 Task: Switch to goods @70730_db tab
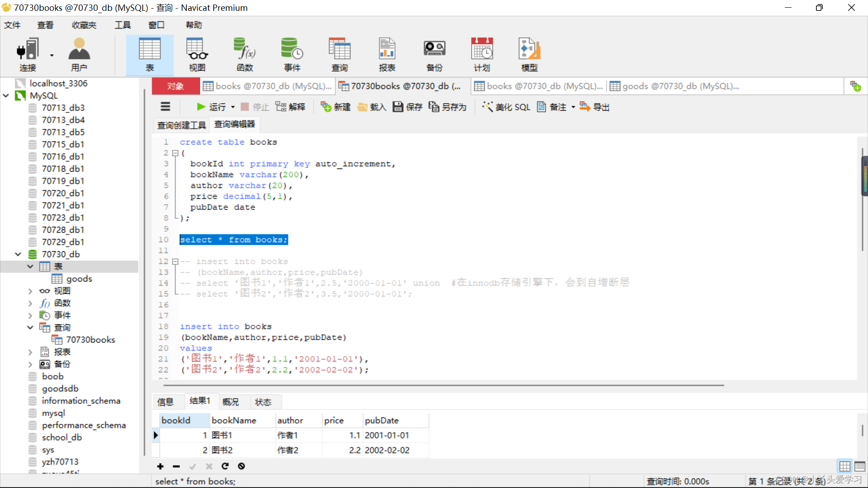click(675, 86)
